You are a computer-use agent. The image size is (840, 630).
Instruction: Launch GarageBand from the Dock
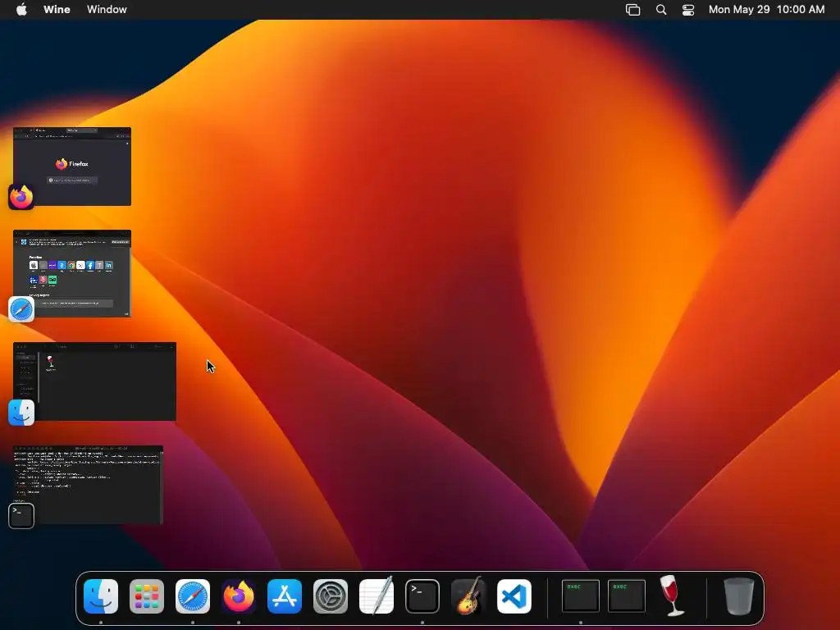tap(468, 596)
